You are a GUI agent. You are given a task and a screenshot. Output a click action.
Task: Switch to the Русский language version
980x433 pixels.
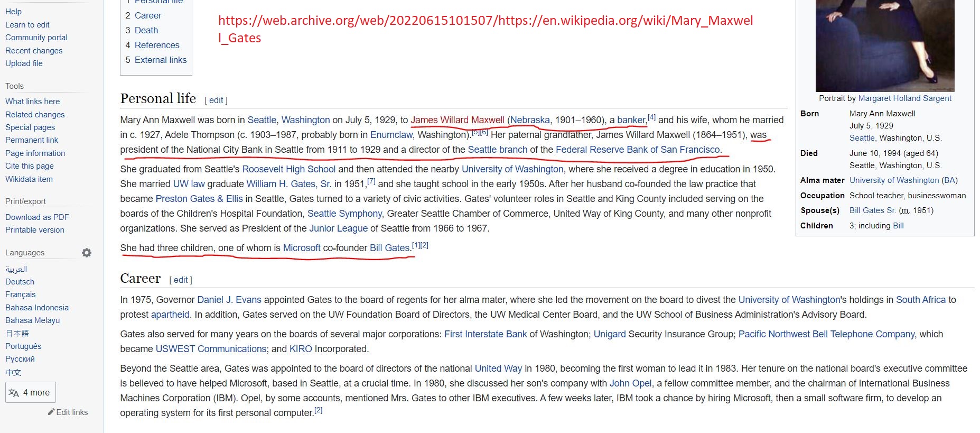pos(20,359)
